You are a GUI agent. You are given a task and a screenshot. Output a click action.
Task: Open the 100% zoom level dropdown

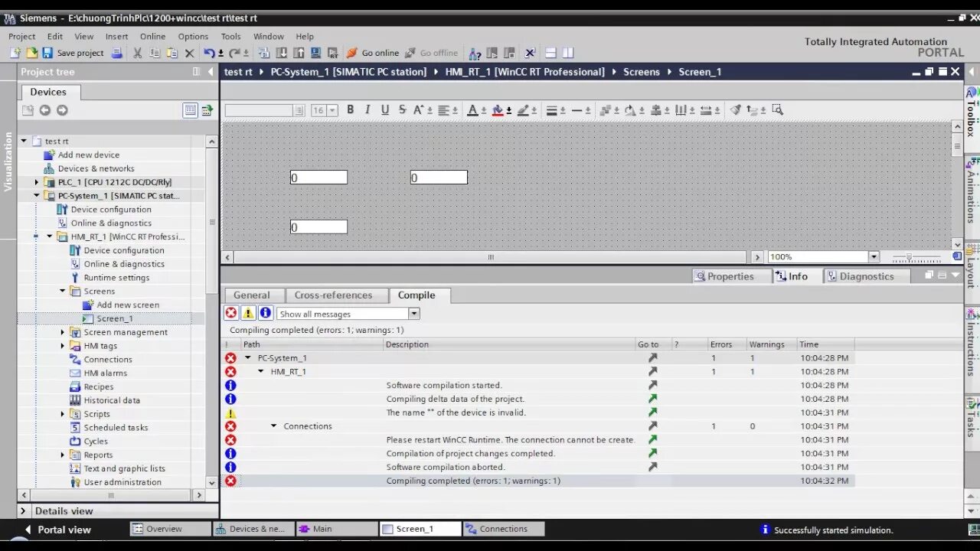(874, 256)
